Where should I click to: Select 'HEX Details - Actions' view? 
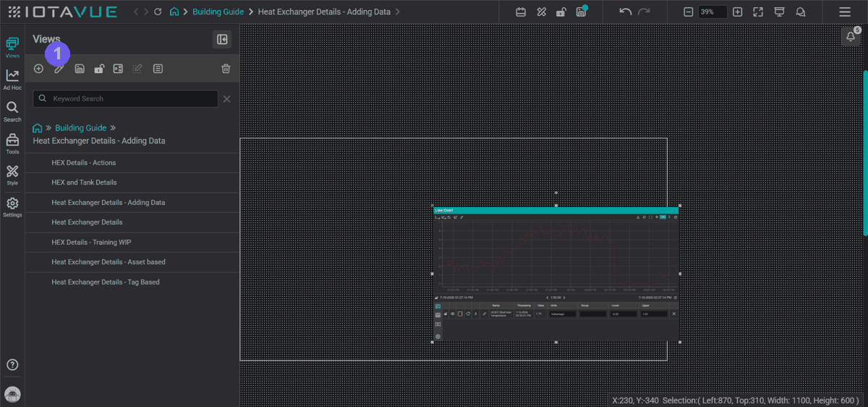point(132,163)
